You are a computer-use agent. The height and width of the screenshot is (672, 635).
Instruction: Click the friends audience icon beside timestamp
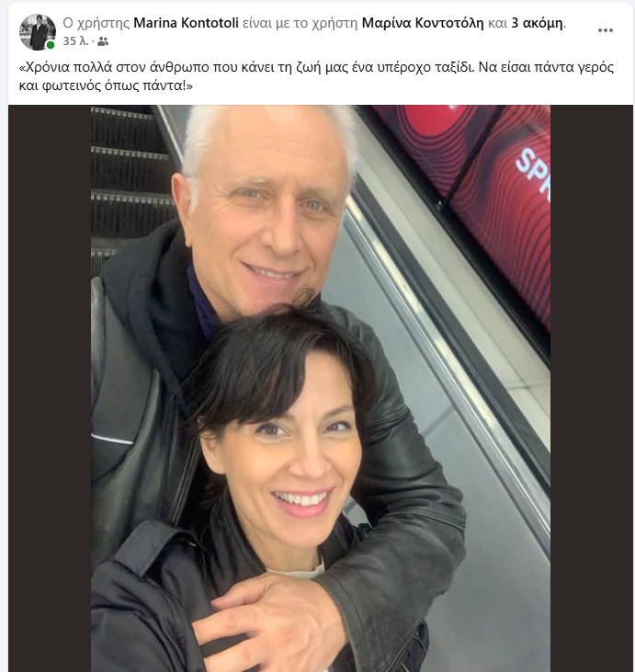pyautogui.click(x=103, y=41)
